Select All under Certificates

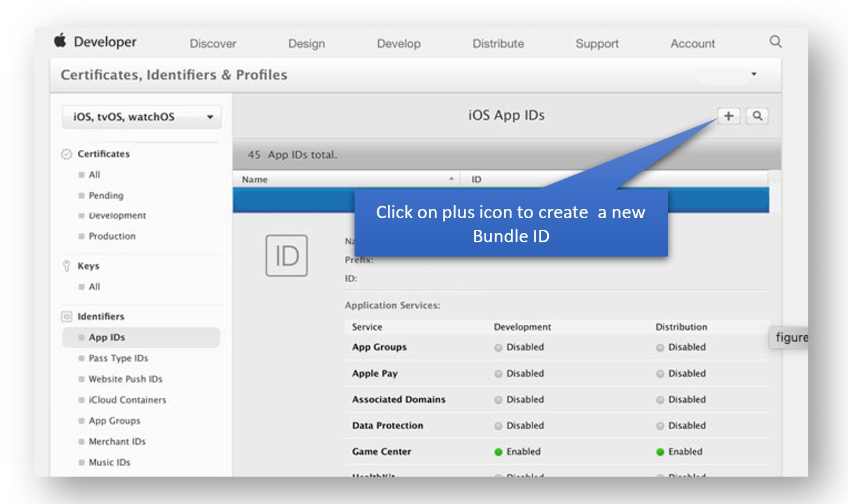point(95,175)
